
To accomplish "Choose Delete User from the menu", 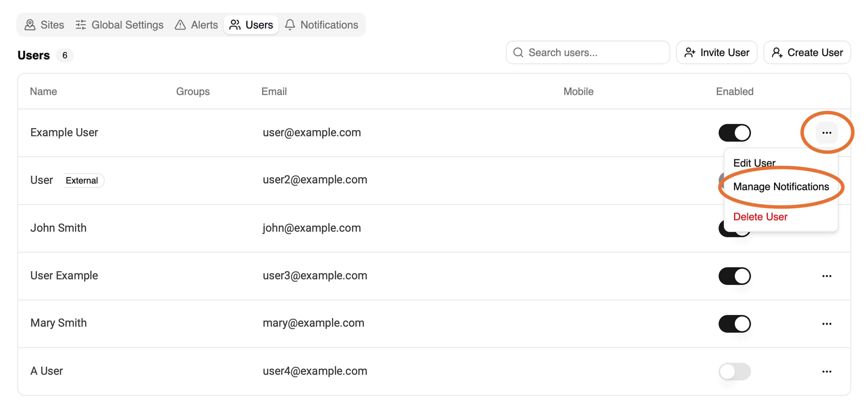I will 760,216.
